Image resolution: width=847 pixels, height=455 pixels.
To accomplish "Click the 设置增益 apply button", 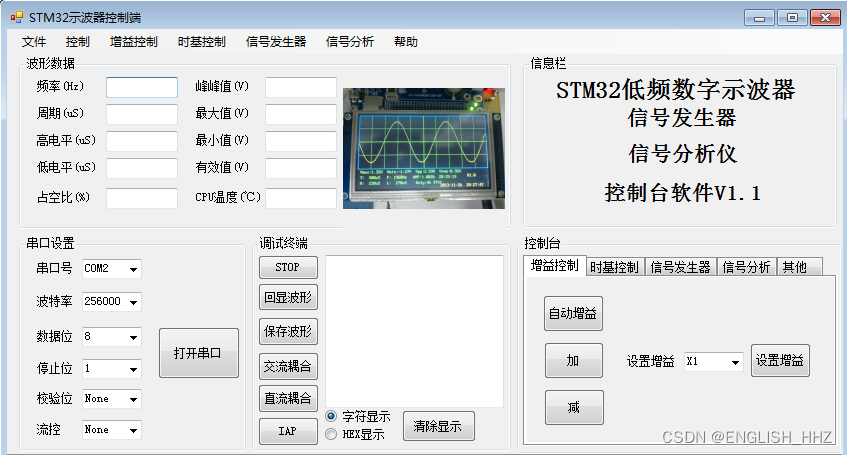I will pos(780,360).
